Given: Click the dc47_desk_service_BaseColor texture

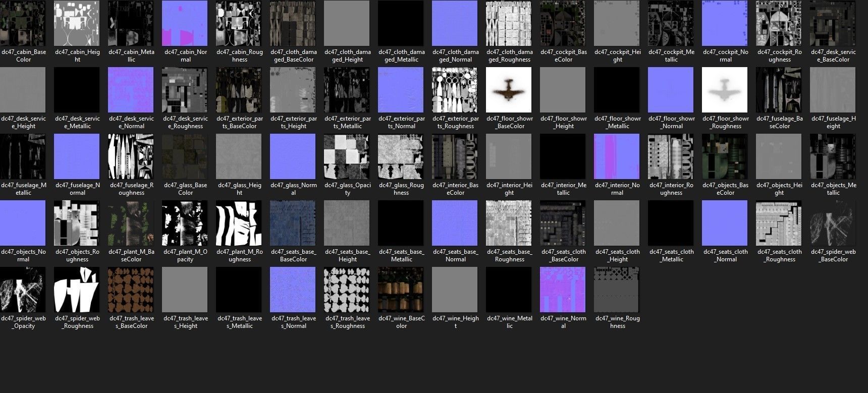Looking at the screenshot, I should (833, 23).
